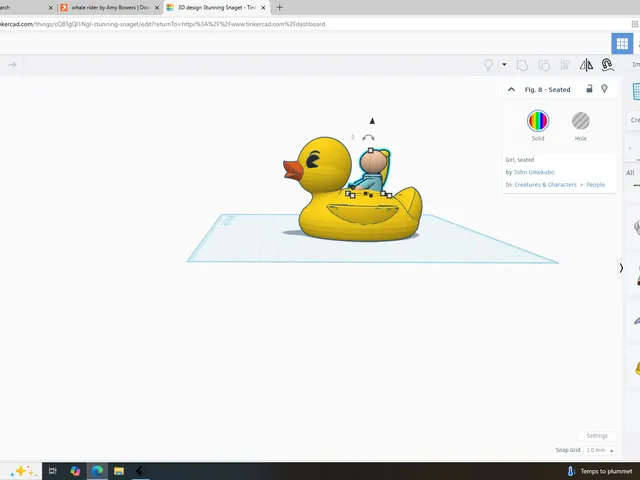The width and height of the screenshot is (640, 480).
Task: Click the Group shapes icon
Action: coord(522,65)
